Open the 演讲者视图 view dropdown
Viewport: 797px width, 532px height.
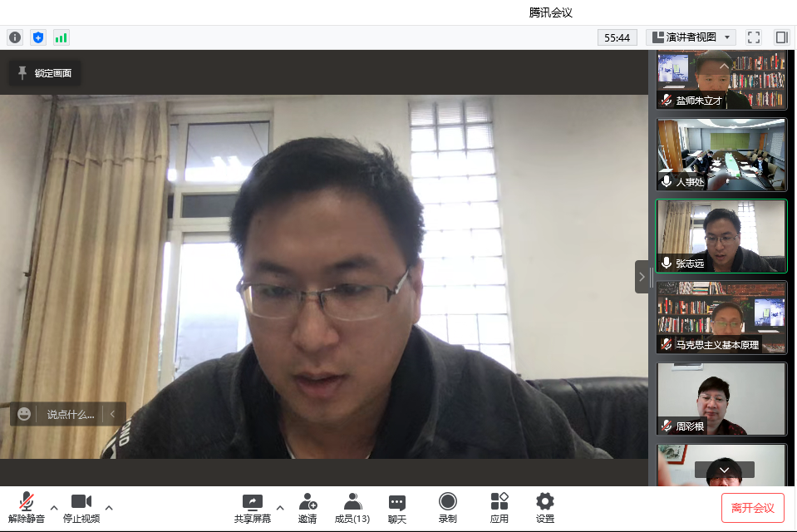tap(691, 37)
